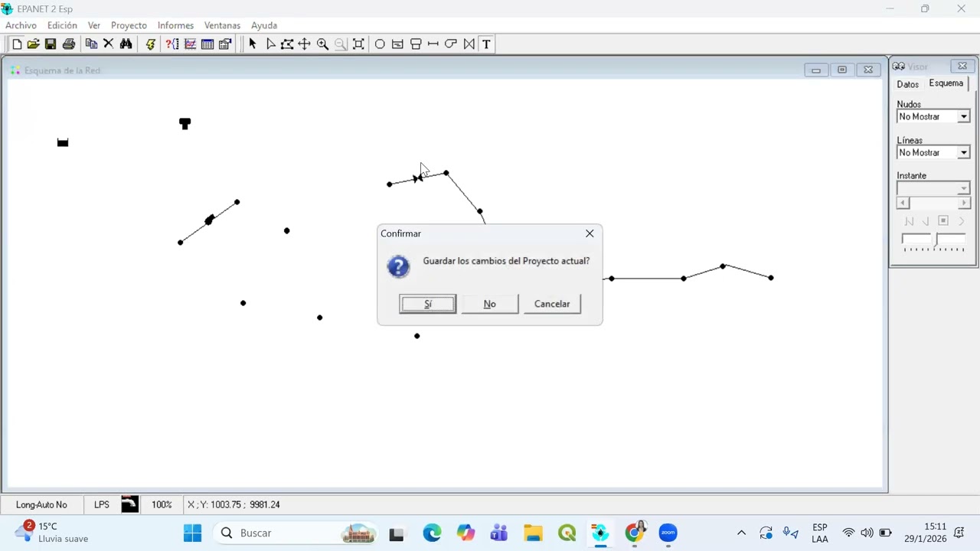Open File Explorer from the taskbar
This screenshot has height=551, width=980.
click(x=533, y=533)
